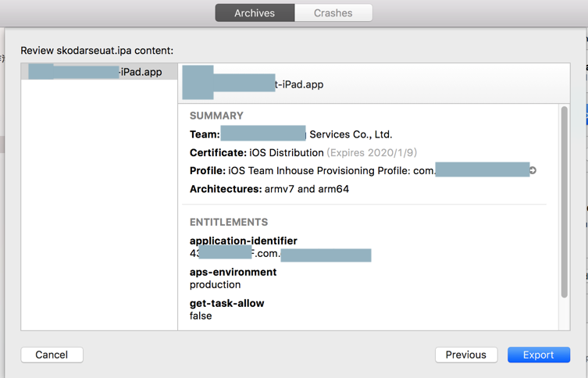Click the Certificate iOS Distribution line

[x=256, y=152]
